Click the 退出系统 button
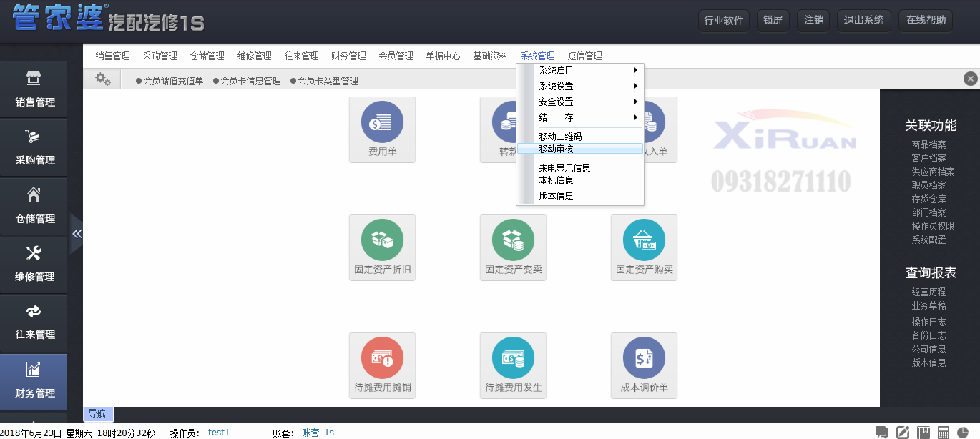Image resolution: width=980 pixels, height=439 pixels. click(863, 20)
